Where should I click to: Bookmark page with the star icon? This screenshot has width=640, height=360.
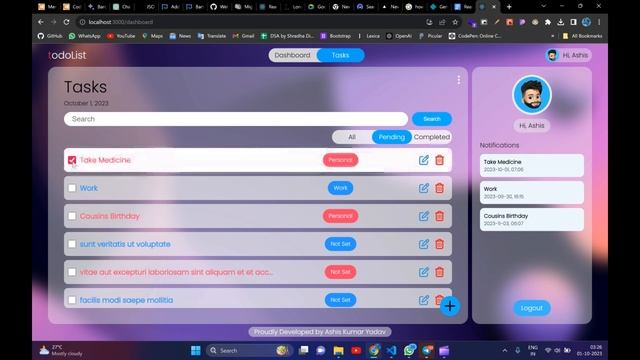455,22
